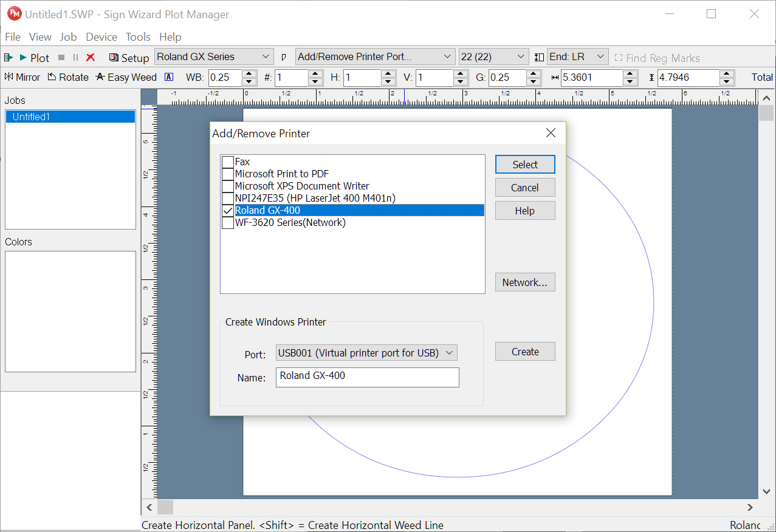Check the WF-3620 Series(Network) checkbox
The width and height of the screenshot is (776, 532).
point(228,223)
